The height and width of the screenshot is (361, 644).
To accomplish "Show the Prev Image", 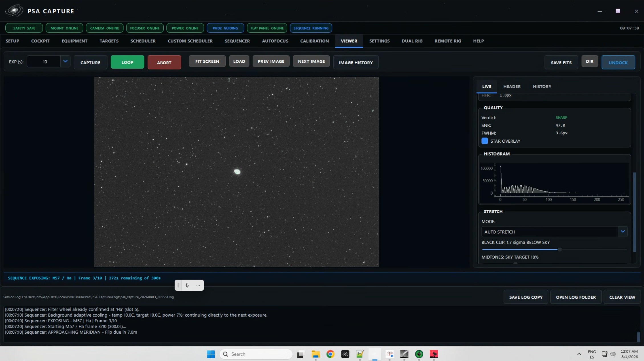I will click(x=271, y=61).
